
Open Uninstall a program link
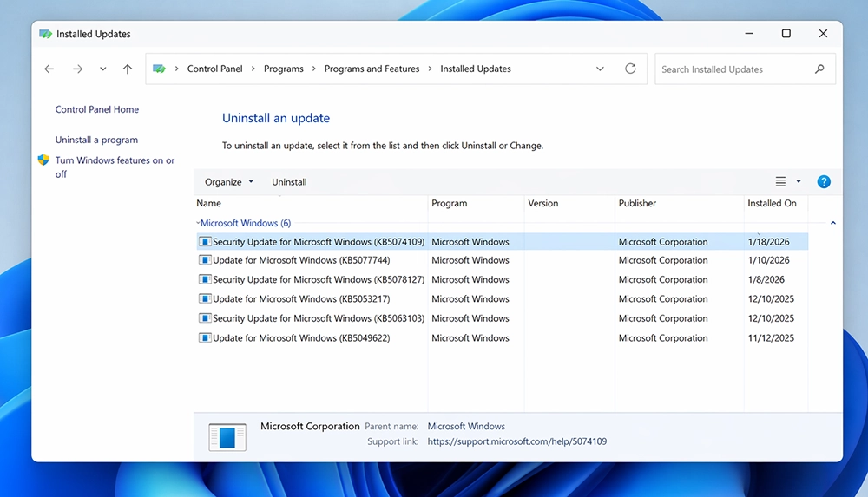96,140
